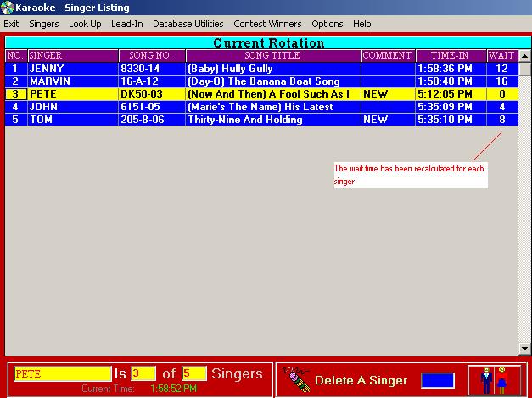The image size is (532, 398).
Task: Click time-in 1:58:36 PM
Action: (x=445, y=69)
